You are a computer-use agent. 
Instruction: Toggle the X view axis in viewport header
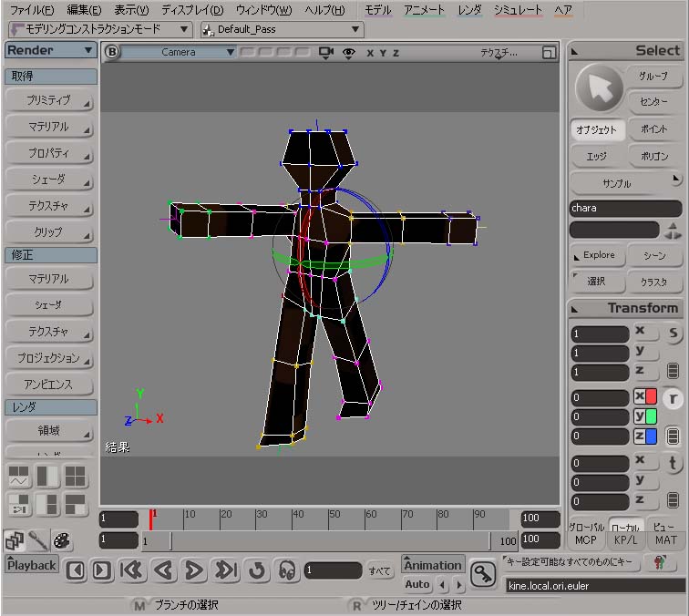370,53
